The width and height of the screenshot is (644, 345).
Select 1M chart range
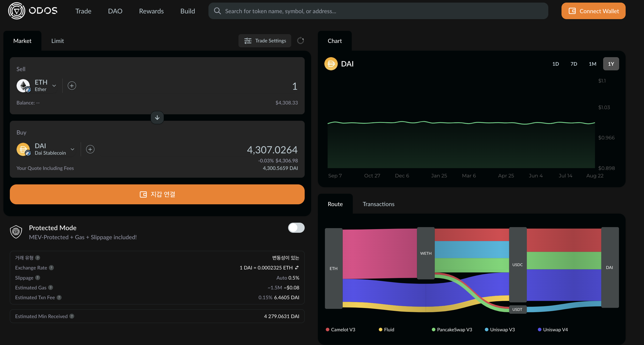pyautogui.click(x=592, y=64)
